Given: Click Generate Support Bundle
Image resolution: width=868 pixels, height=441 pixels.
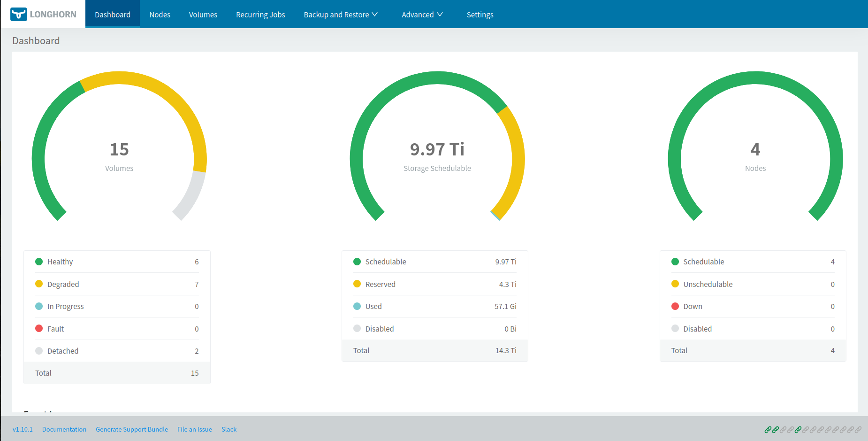Looking at the screenshot, I should click(x=132, y=429).
